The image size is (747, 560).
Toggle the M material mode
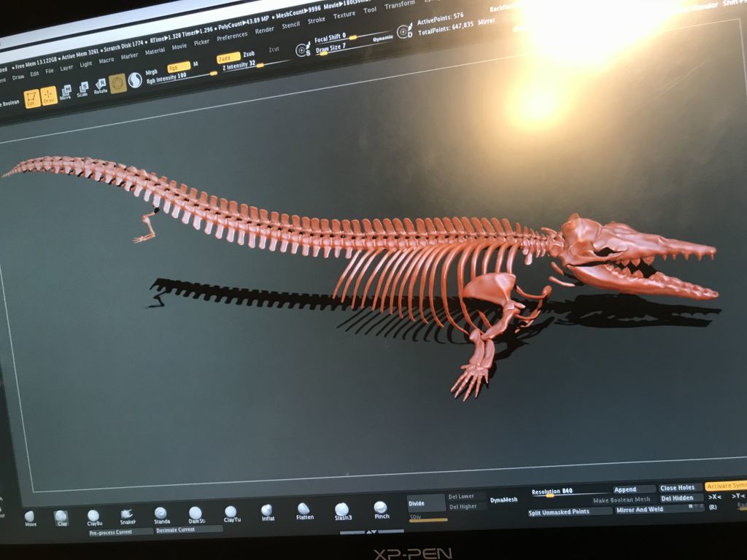pyautogui.click(x=196, y=64)
